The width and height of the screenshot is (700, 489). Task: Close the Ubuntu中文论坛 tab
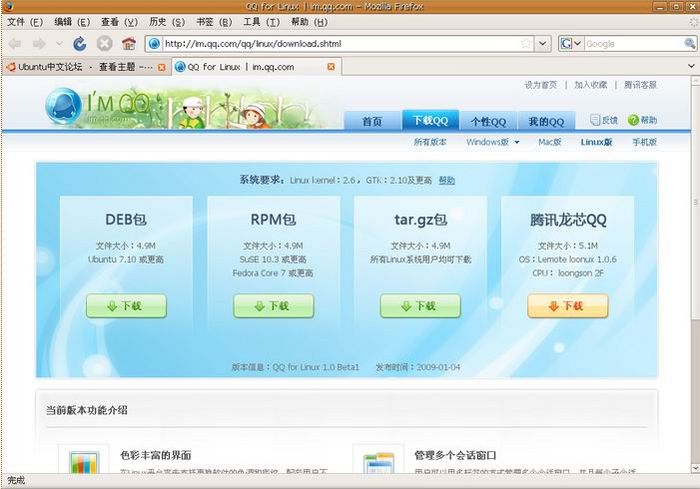point(162,67)
